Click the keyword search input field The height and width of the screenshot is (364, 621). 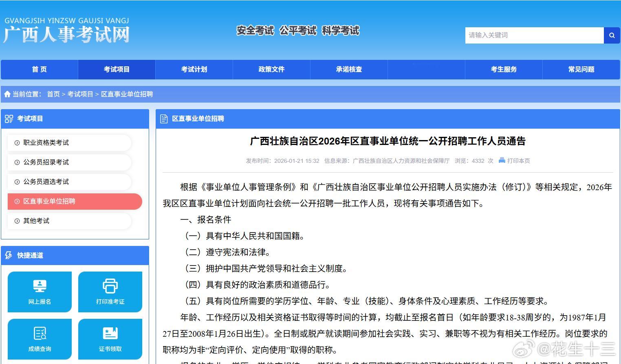[x=534, y=35]
